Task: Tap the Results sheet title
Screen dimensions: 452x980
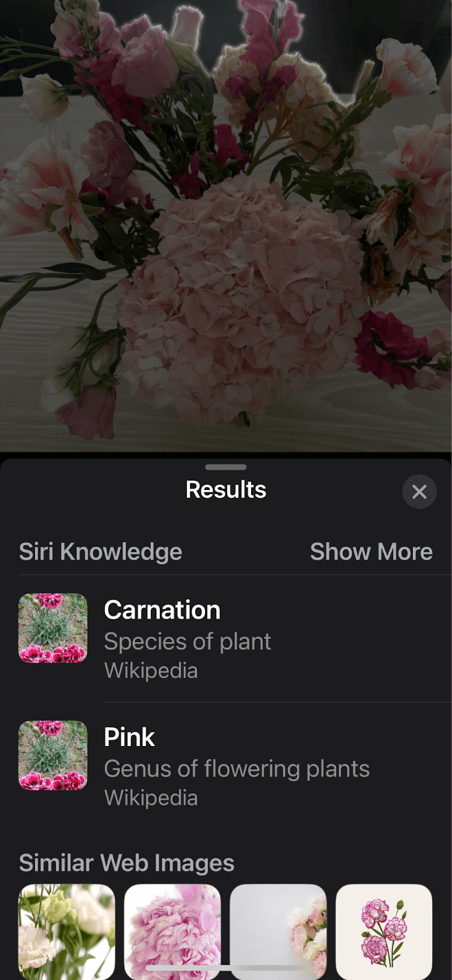Action: (x=226, y=490)
